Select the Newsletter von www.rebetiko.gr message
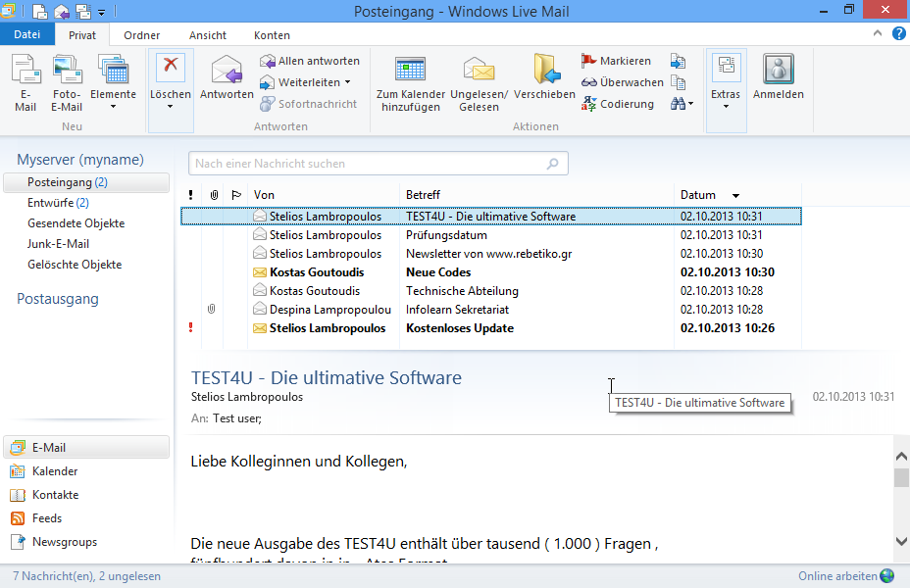 (491, 254)
